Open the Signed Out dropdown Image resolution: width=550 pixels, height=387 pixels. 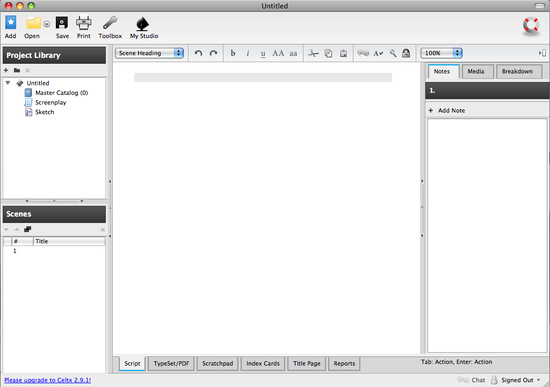pos(515,380)
